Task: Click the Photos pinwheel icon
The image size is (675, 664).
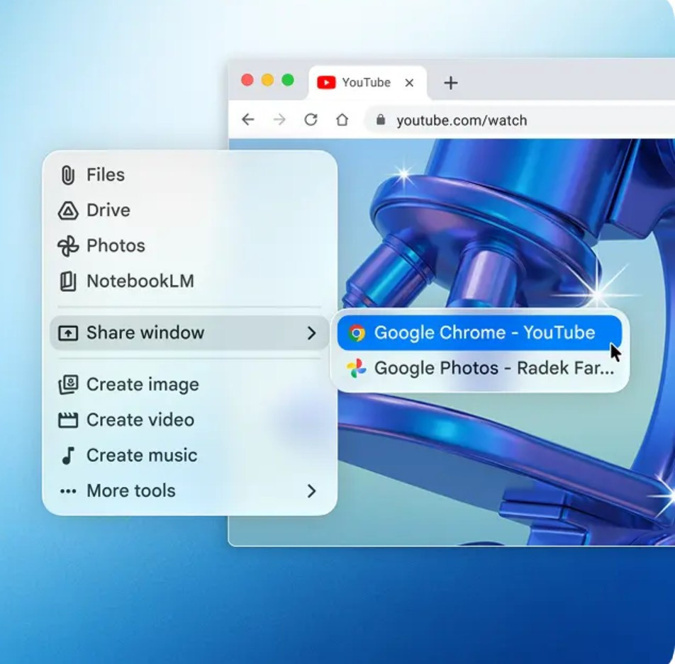Action: point(68,246)
